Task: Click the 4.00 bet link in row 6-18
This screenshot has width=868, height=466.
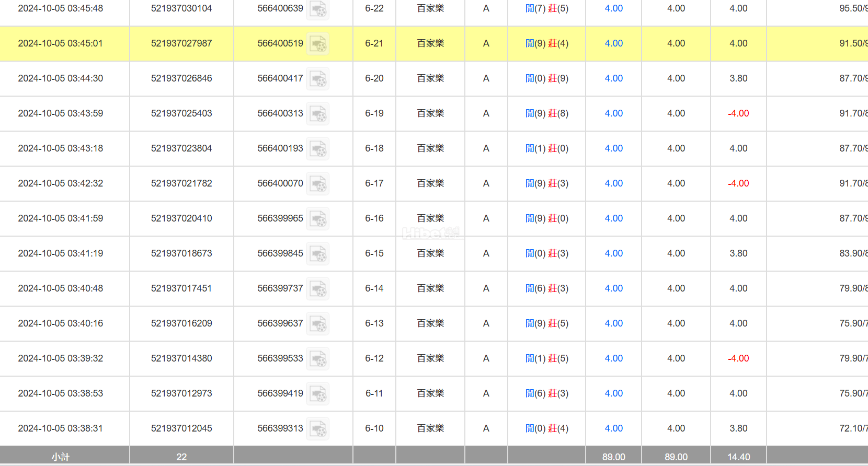Action: (613, 148)
